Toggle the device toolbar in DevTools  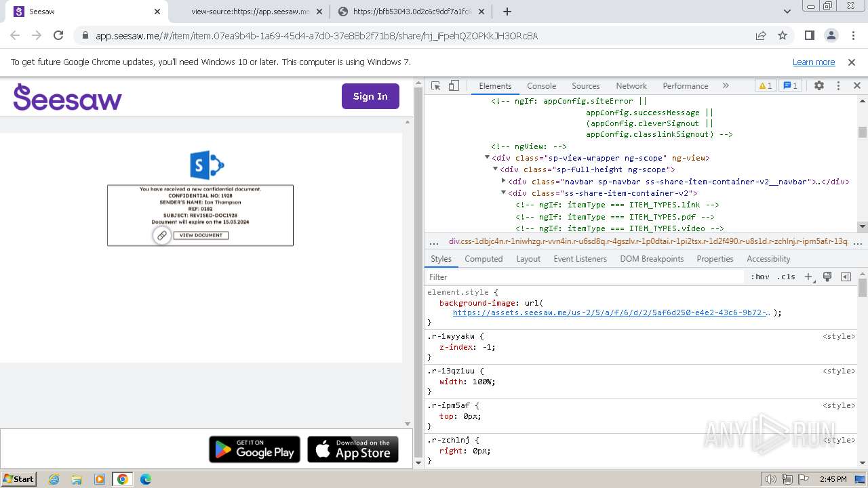point(454,86)
